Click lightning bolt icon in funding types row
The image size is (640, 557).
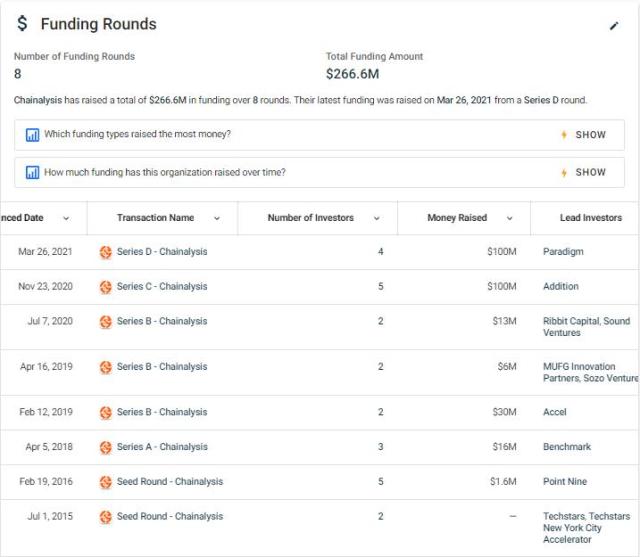[x=564, y=135]
